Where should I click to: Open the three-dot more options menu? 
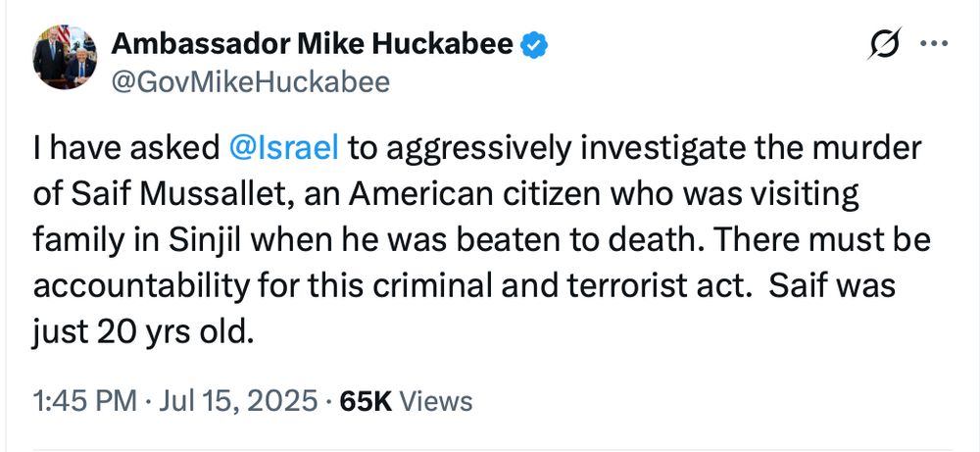tap(935, 44)
